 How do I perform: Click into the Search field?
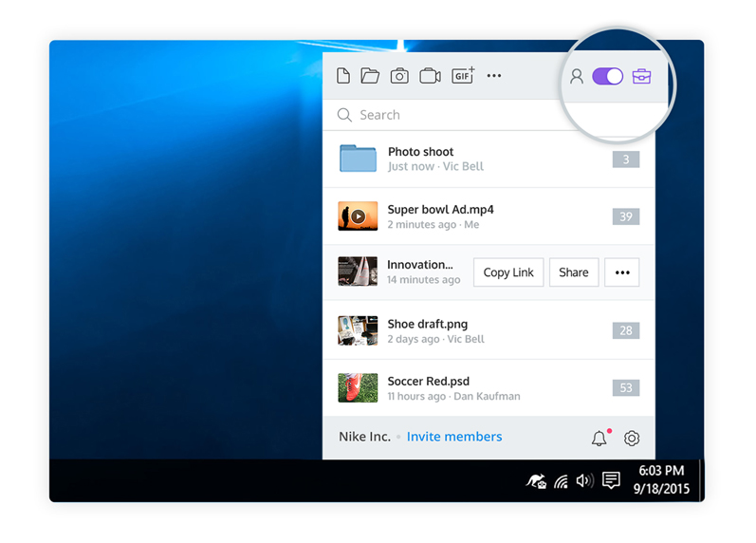(x=446, y=115)
